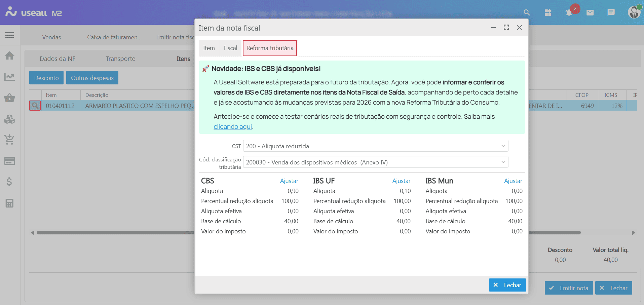Open the dollar sign financial icon
Viewport: 644px width, 305px height.
point(9,182)
